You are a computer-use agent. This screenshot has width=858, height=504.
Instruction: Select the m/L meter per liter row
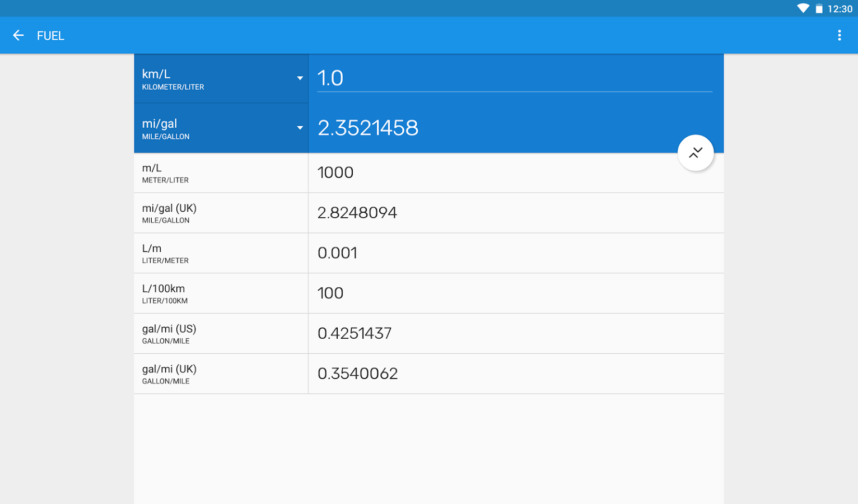pyautogui.click(x=221, y=172)
